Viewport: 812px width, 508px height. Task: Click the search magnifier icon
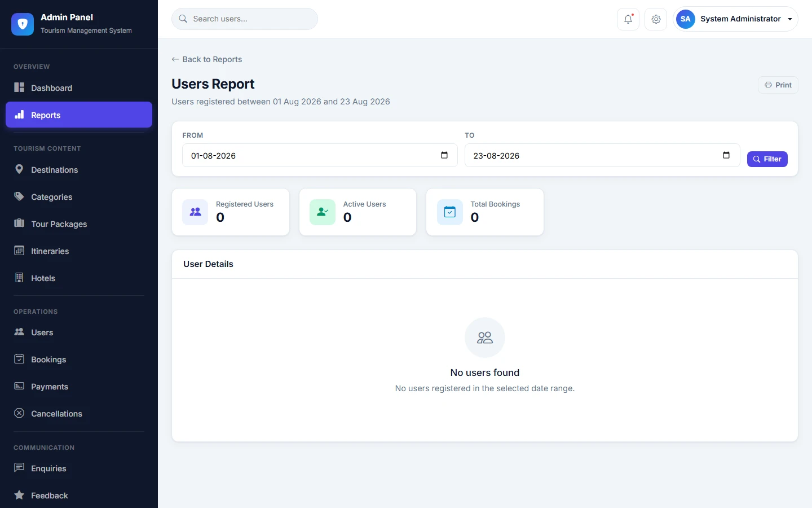(x=183, y=19)
